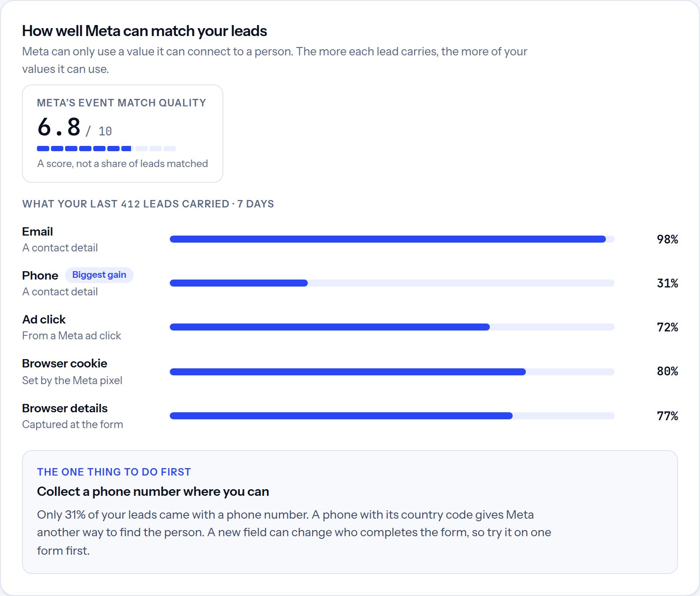
Task: Click the Email coverage progress bar
Action: pos(392,239)
